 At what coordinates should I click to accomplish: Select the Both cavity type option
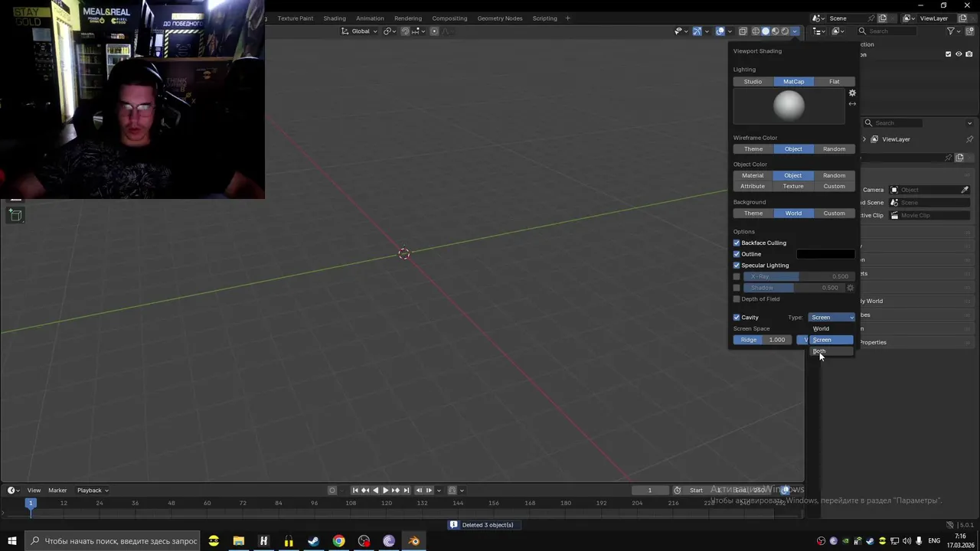[x=831, y=351]
